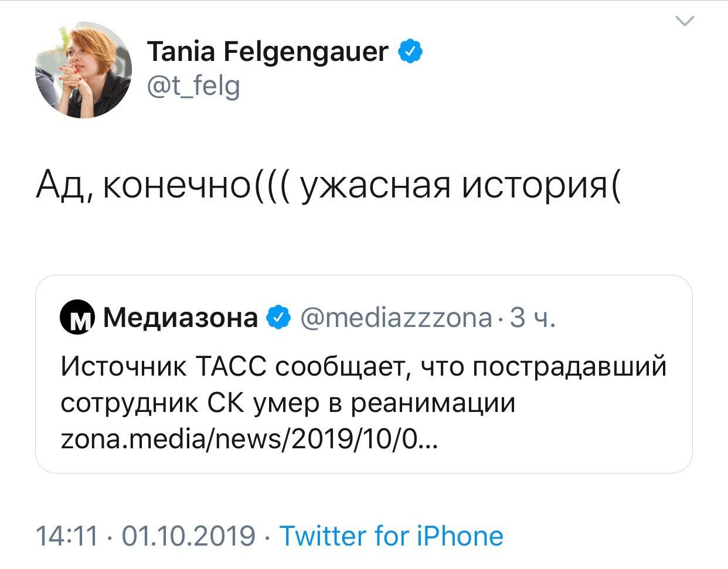Click the verified badge next to Медиазона

(x=278, y=318)
